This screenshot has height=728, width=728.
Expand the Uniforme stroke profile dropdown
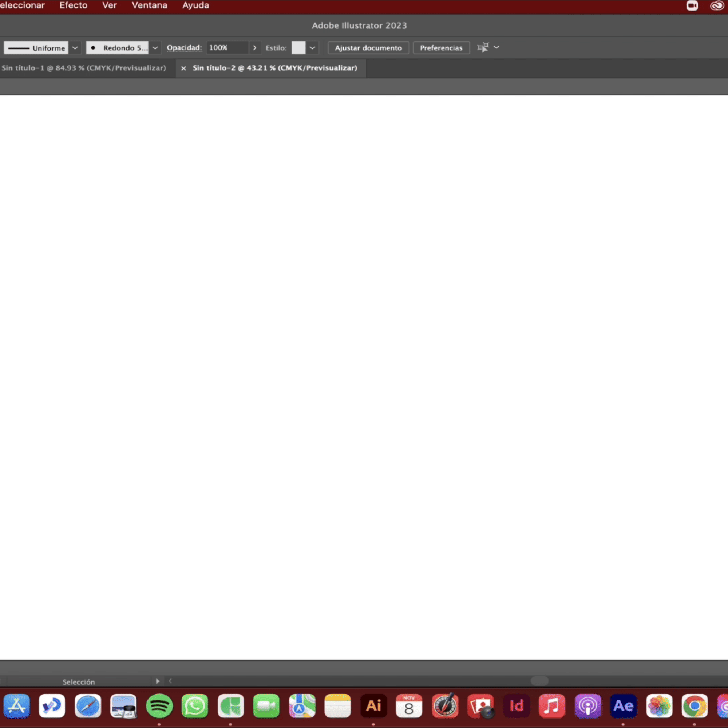pos(75,48)
